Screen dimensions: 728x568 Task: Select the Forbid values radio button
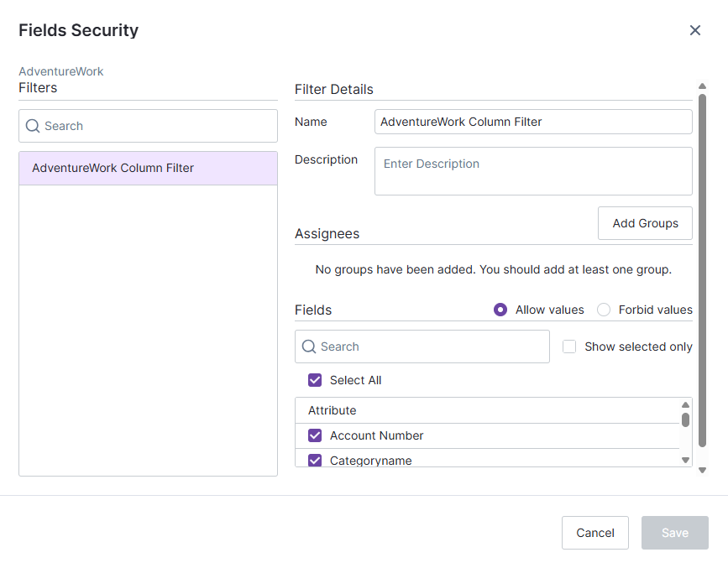[x=604, y=310]
